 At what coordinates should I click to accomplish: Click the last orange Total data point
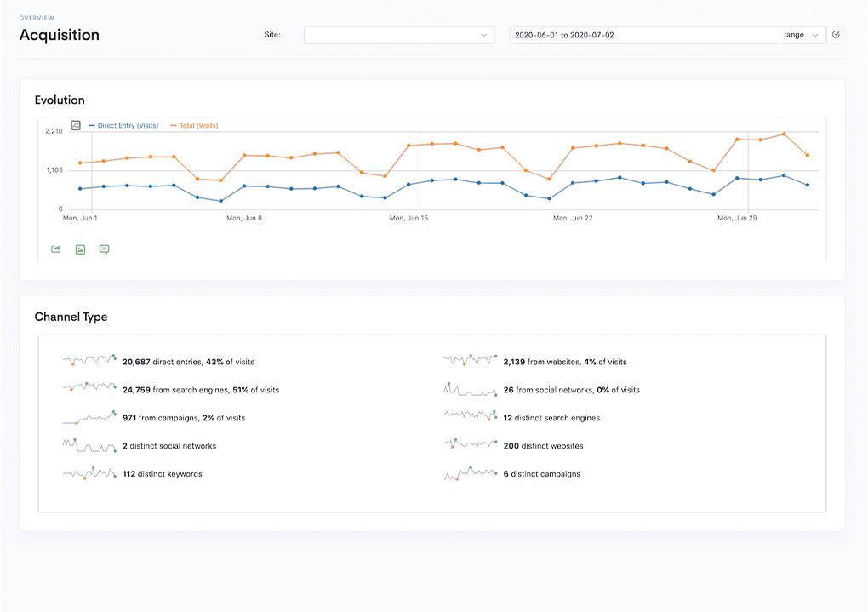point(807,155)
